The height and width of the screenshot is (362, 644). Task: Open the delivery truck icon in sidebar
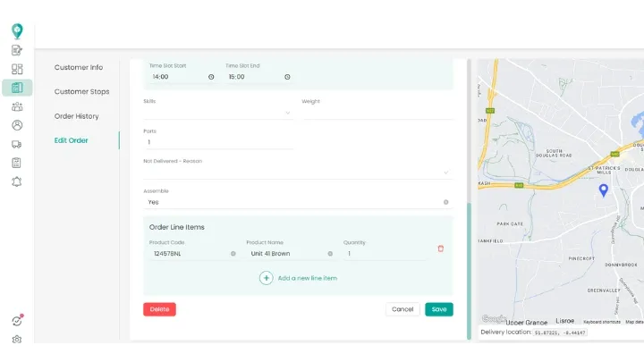[17, 144]
